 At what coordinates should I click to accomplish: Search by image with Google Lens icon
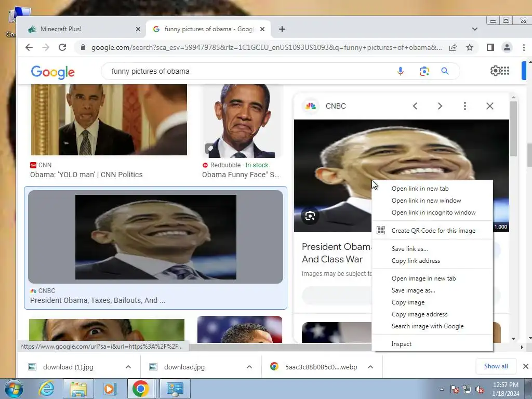point(424,71)
